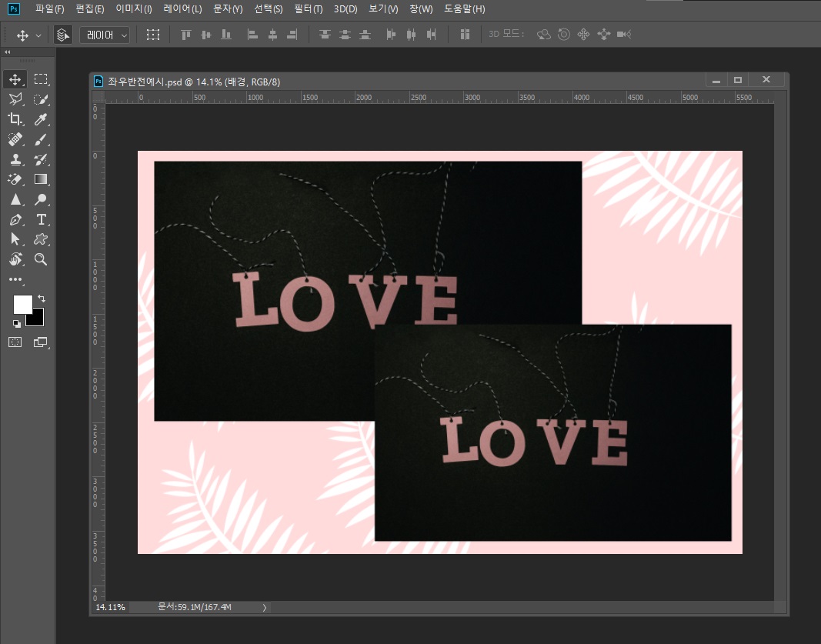Activate the Crop tool
Image resolution: width=821 pixels, height=644 pixels.
point(15,118)
